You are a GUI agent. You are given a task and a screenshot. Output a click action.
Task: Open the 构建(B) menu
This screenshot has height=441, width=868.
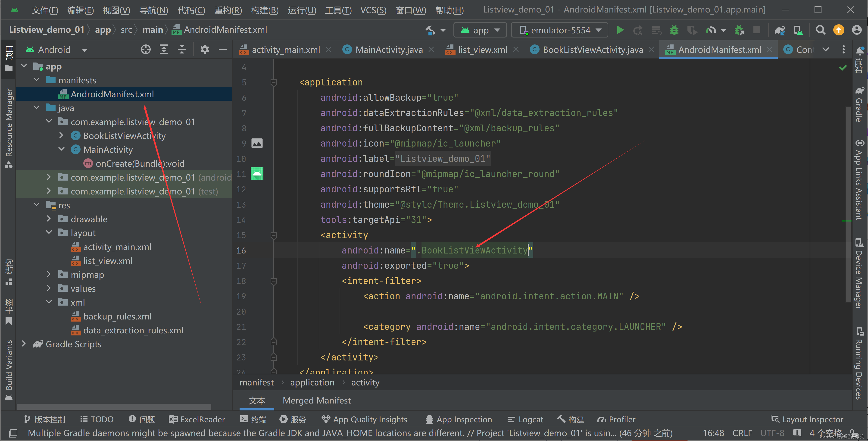pyautogui.click(x=265, y=10)
